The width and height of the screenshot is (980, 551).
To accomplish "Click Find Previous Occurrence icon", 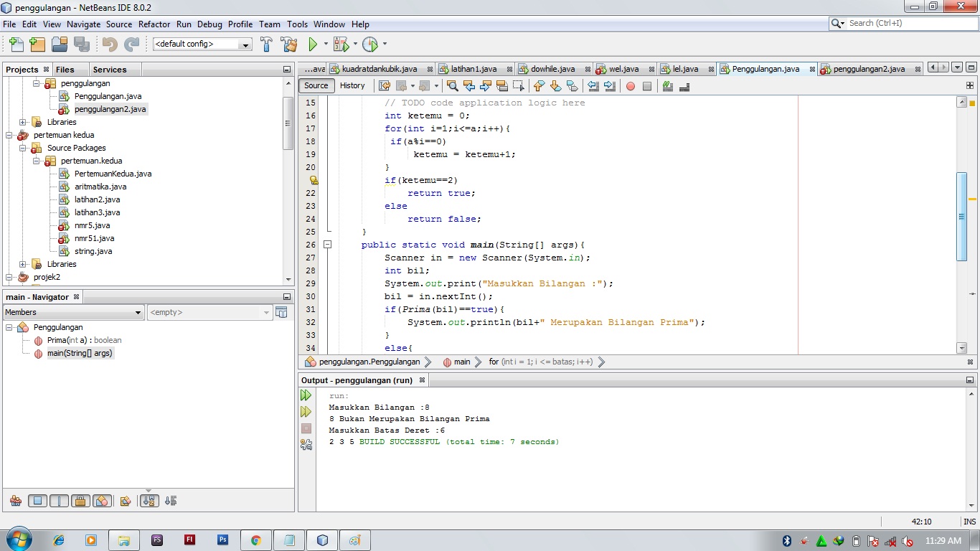I will tap(469, 86).
